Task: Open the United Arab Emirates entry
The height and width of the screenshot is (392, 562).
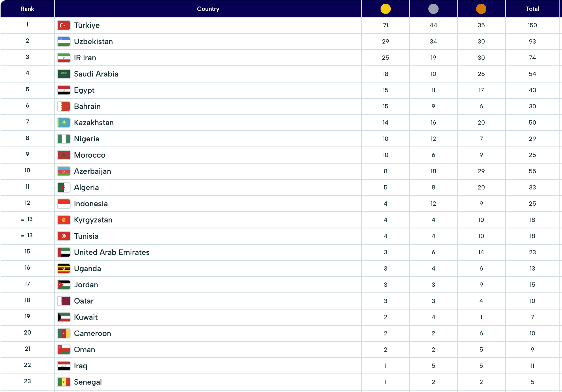Action: (111, 252)
